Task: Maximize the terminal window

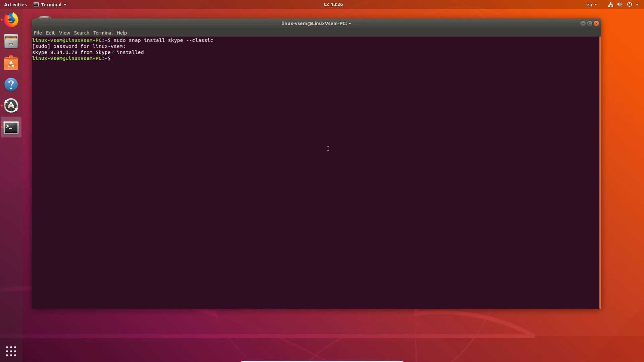Action: 589,23
